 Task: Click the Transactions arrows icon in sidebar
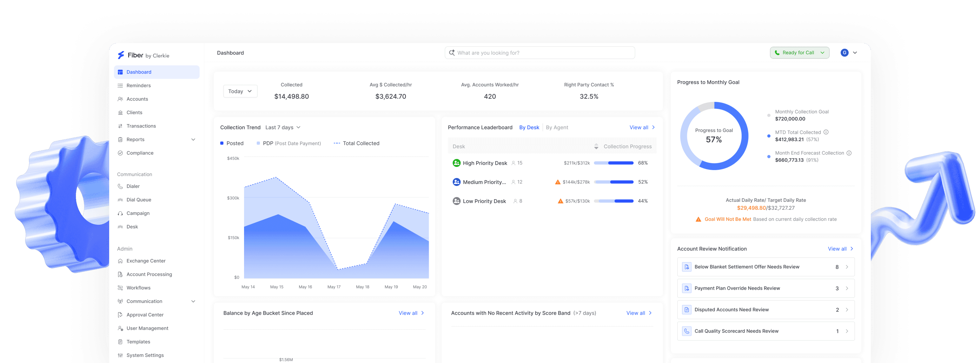tap(120, 126)
